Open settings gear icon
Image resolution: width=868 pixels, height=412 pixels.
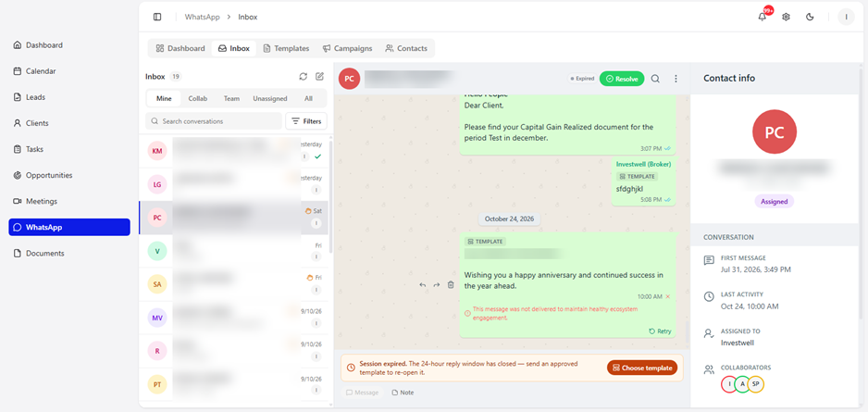click(786, 18)
